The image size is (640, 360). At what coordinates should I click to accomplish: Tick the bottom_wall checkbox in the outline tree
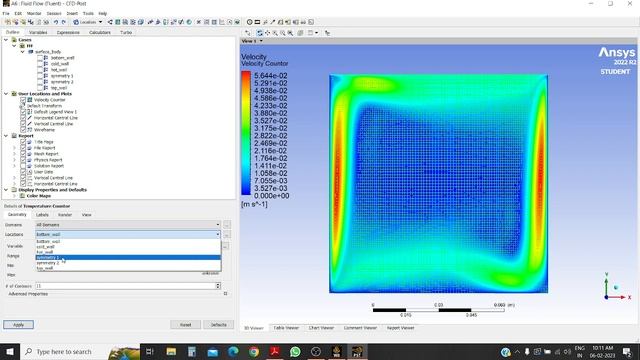[x=40, y=58]
